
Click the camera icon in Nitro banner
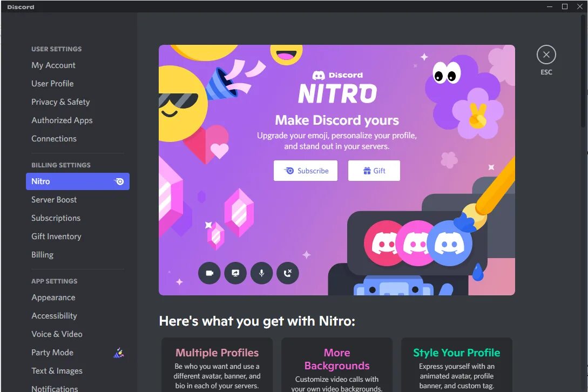click(x=209, y=273)
